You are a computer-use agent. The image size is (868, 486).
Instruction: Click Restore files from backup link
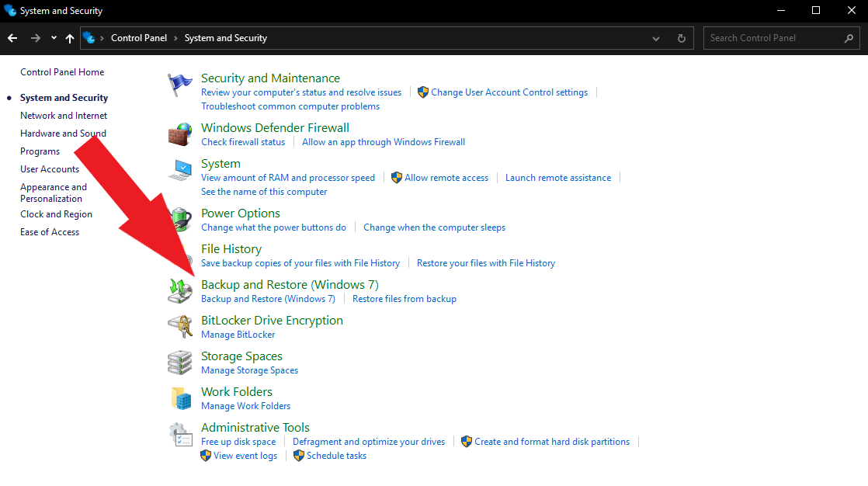(x=404, y=299)
